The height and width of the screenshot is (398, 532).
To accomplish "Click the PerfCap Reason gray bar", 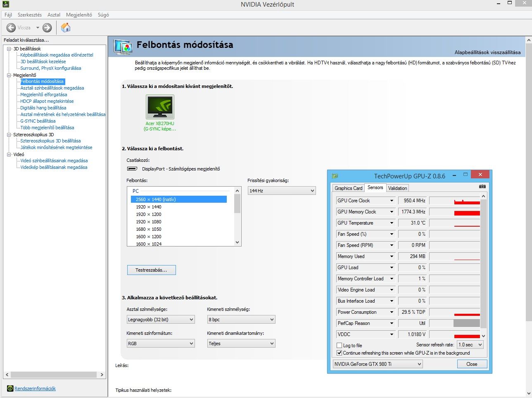I will 467,323.
